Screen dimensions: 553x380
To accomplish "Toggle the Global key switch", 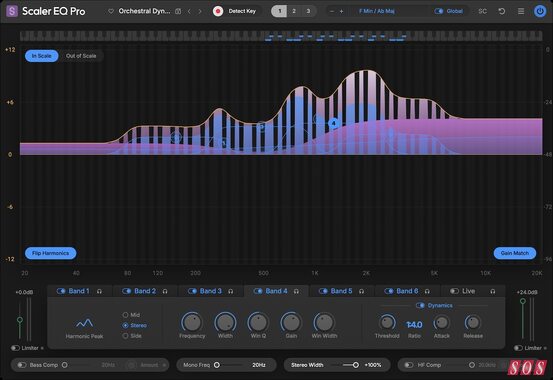I will click(x=439, y=11).
